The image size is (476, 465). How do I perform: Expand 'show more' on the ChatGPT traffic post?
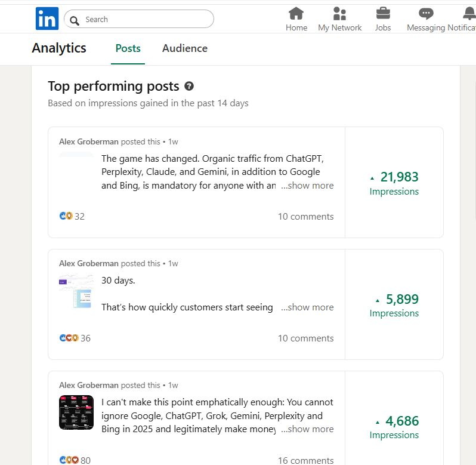(307, 185)
